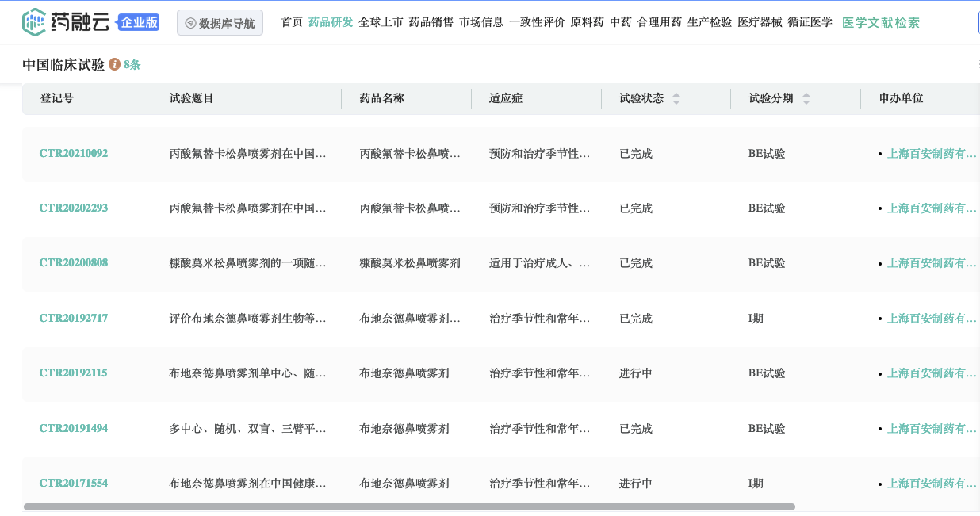Click the 适应症 column header

tap(506, 98)
